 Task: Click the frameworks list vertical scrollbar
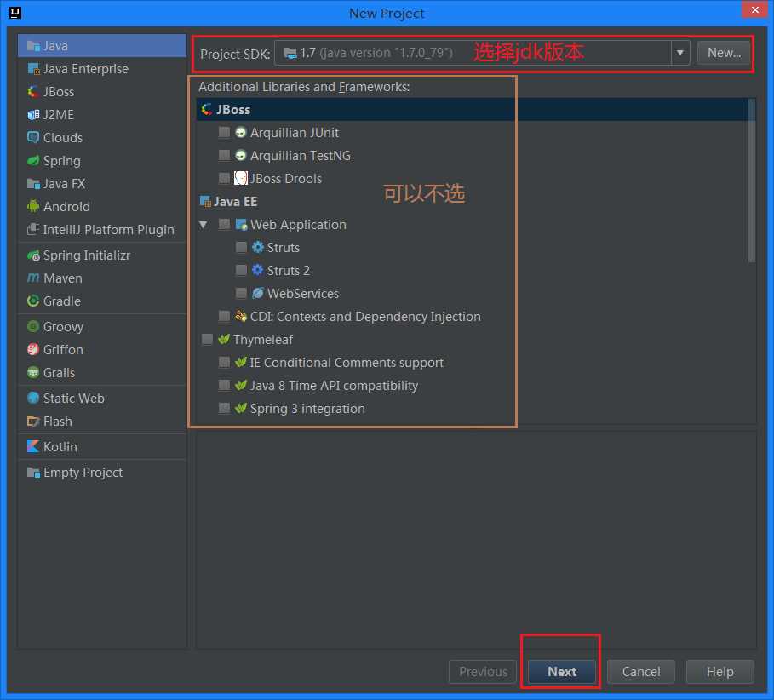pyautogui.click(x=751, y=181)
